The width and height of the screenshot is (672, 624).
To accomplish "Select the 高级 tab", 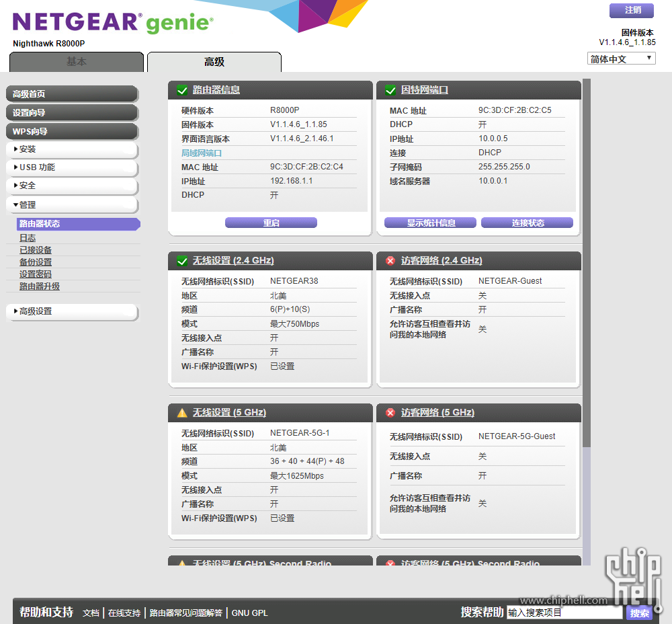I will 214,62.
